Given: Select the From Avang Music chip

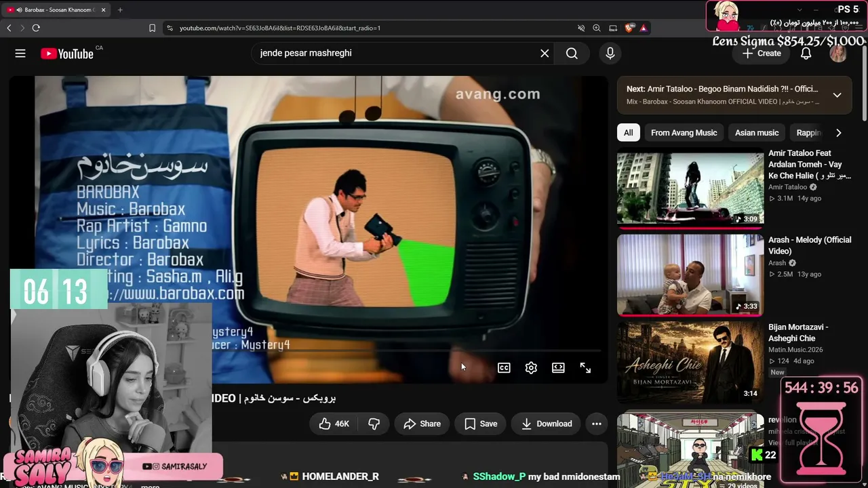Looking at the screenshot, I should pyautogui.click(x=684, y=133).
